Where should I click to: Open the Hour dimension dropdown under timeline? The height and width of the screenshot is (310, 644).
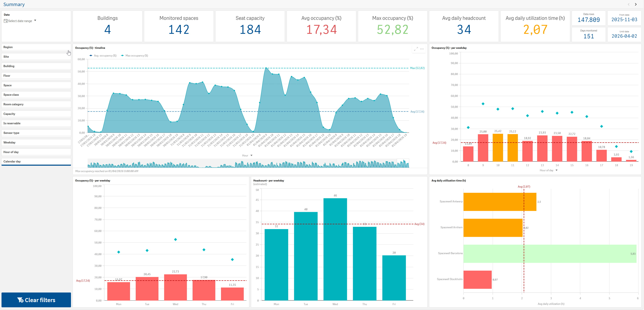pyautogui.click(x=247, y=155)
